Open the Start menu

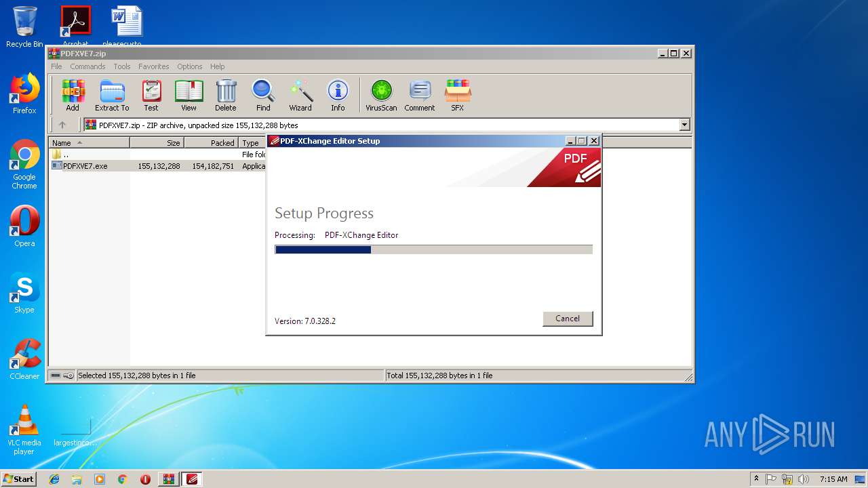tap(19, 479)
